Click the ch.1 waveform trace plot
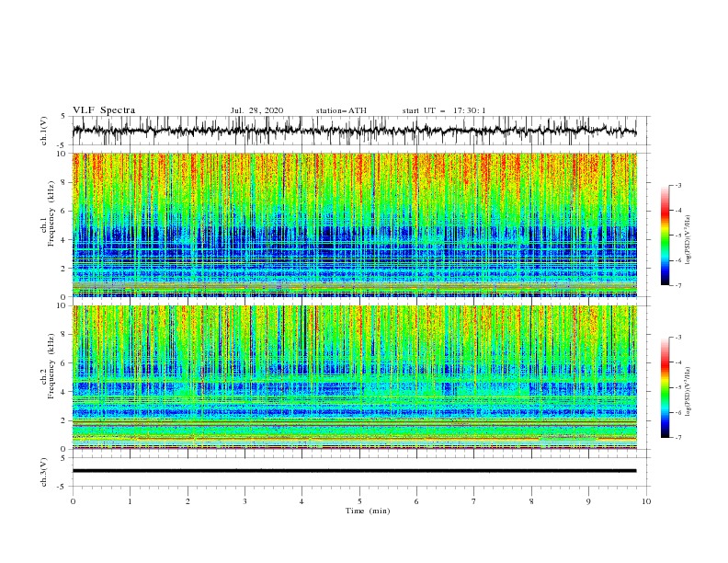This screenshot has height=563, width=728. tap(354, 131)
